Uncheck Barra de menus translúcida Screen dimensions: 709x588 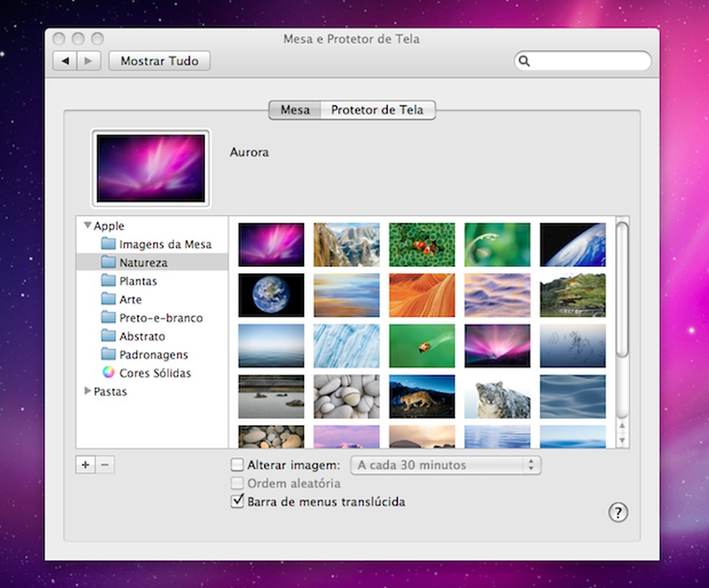(x=237, y=502)
